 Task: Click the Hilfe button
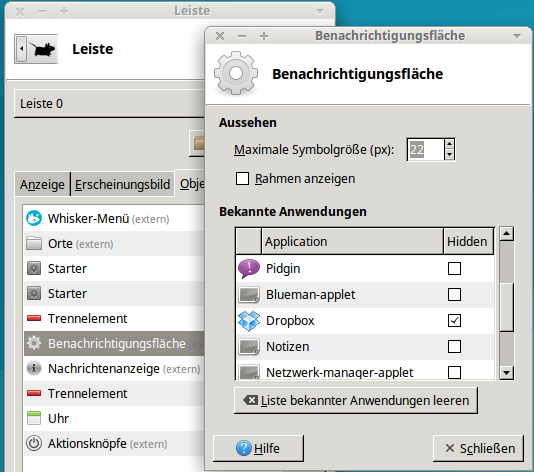coord(258,448)
